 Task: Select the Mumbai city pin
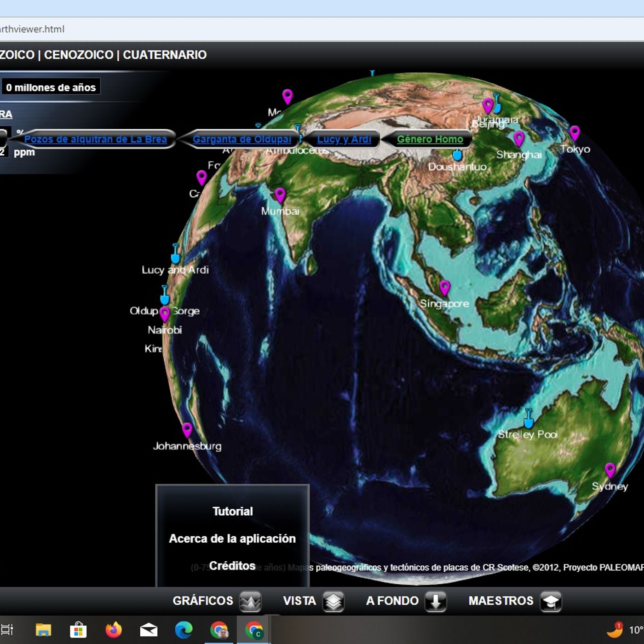[x=280, y=196]
